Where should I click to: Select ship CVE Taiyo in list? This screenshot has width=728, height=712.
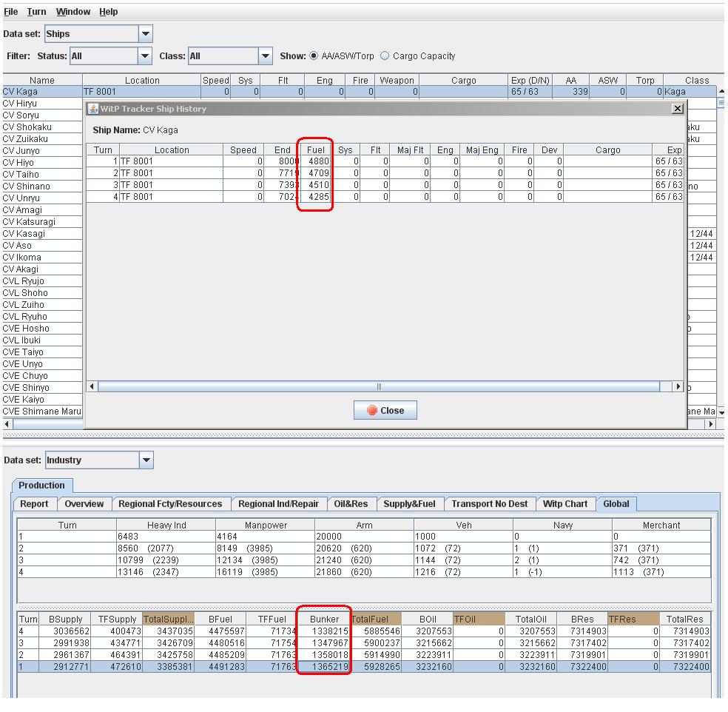coord(42,352)
